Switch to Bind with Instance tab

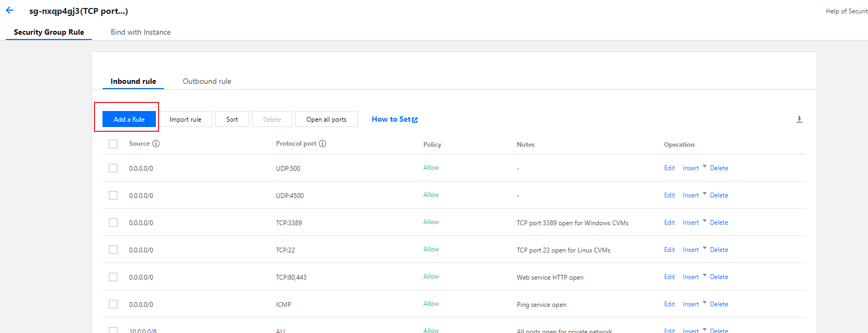point(141,32)
